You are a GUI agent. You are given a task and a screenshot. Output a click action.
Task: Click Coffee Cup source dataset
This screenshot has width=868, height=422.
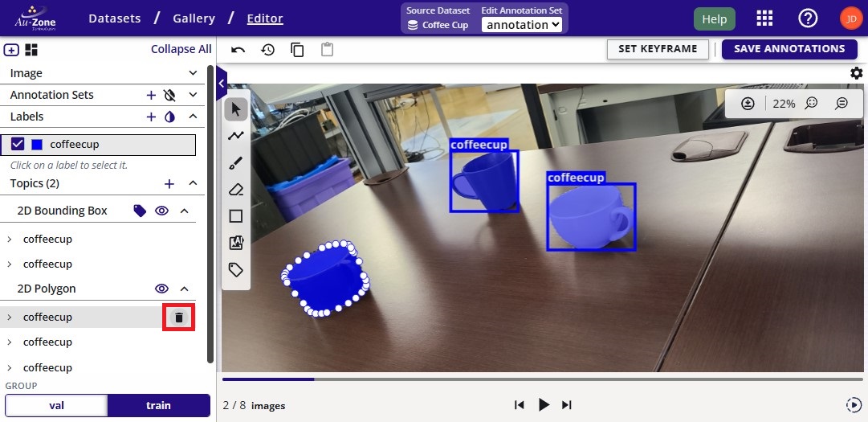438,25
